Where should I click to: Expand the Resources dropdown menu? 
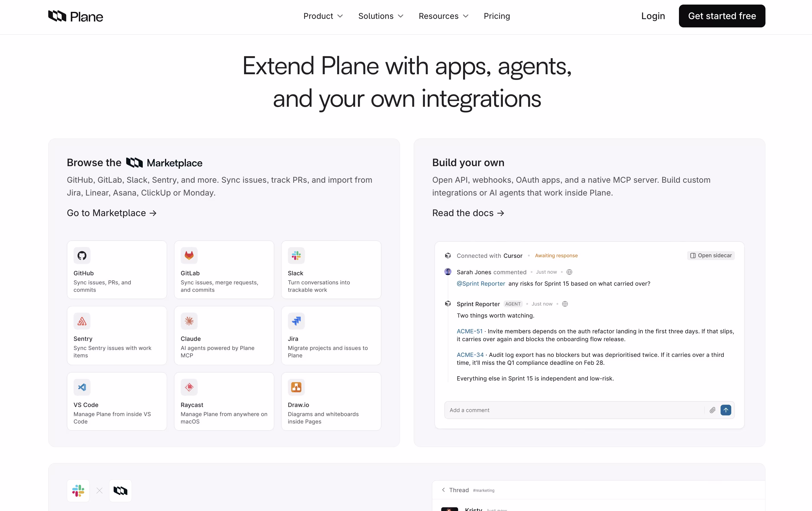click(443, 16)
